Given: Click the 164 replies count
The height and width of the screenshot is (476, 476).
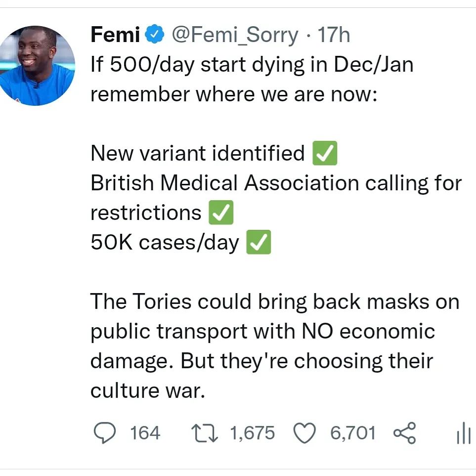Looking at the screenshot, I should pos(145,433).
